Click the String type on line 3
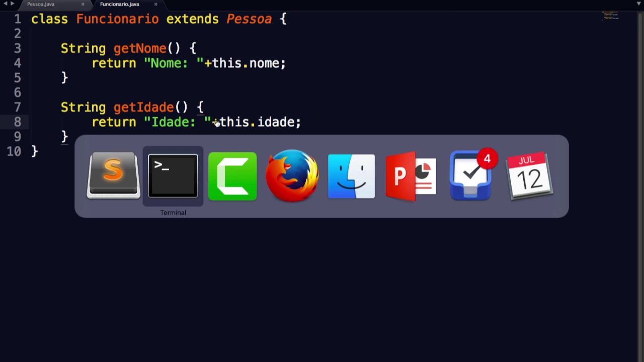Viewport: 644px width, 362px height. click(83, 49)
